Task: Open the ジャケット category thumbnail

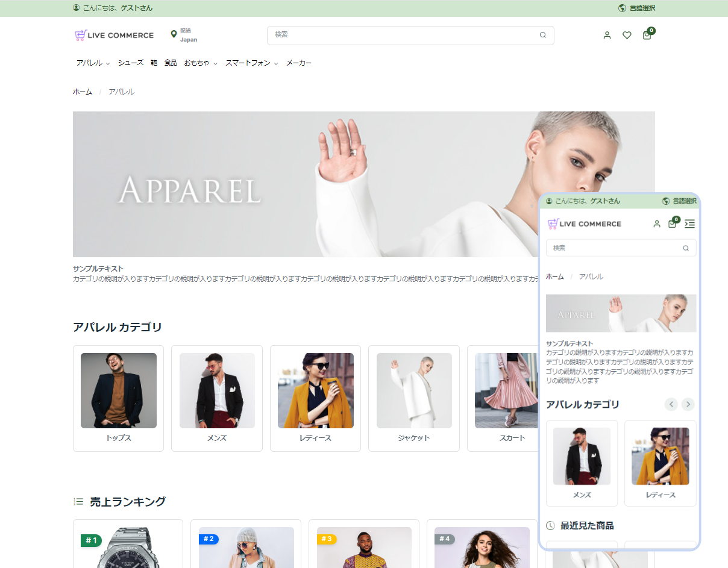Action: (414, 391)
